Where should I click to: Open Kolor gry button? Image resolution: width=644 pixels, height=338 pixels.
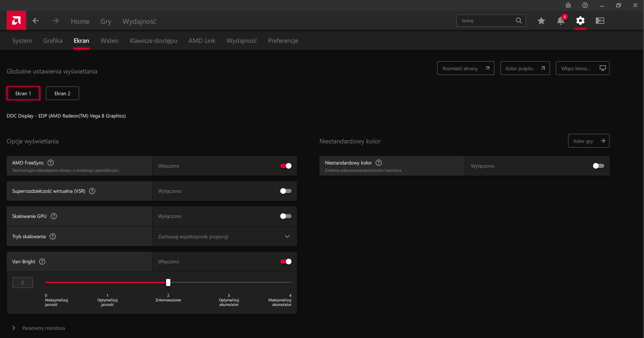[x=589, y=141]
